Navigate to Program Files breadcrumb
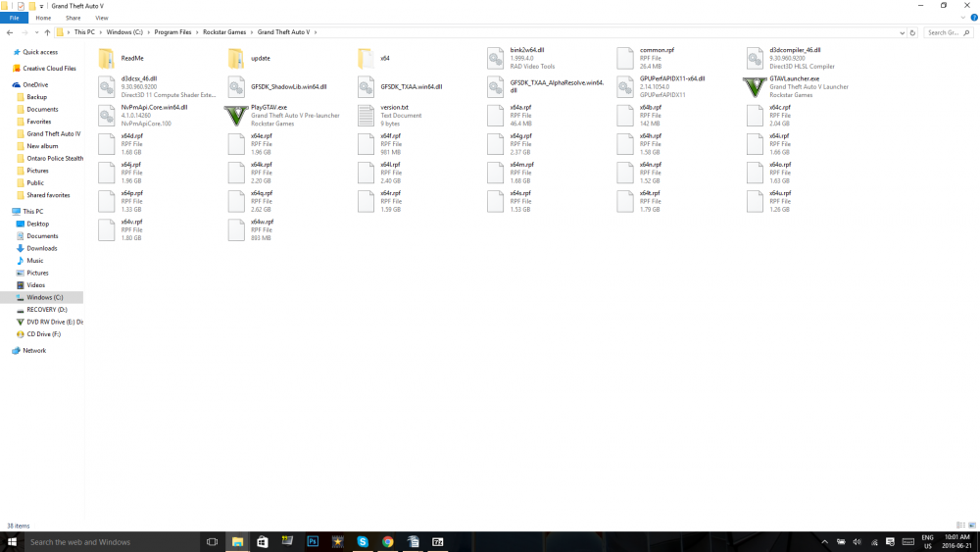Screen dimensions: 980x552 click(x=172, y=32)
